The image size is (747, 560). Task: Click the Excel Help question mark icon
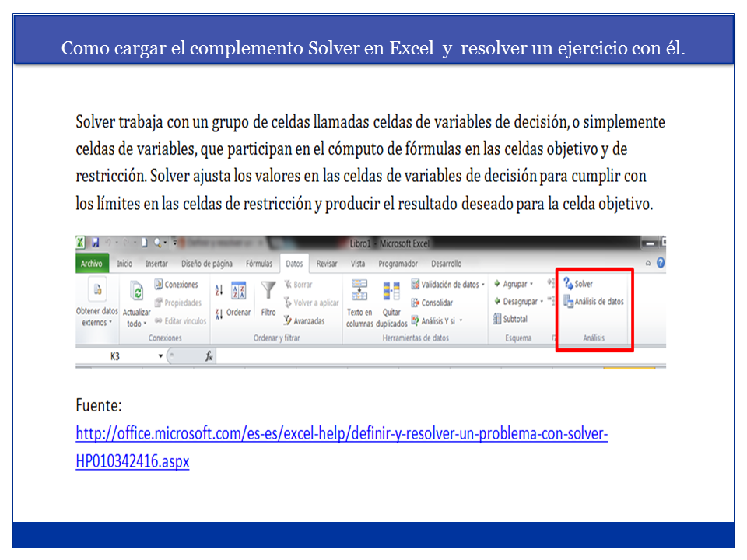click(661, 263)
